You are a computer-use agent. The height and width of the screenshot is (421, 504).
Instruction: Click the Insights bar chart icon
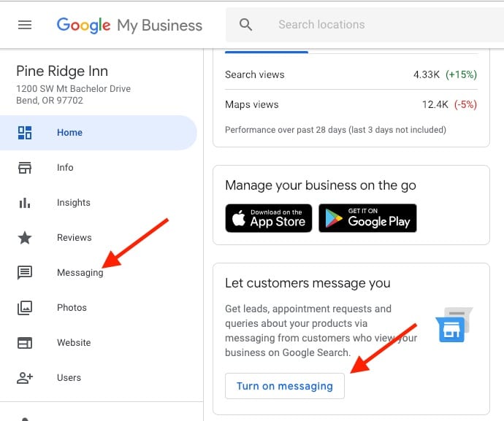click(x=25, y=203)
